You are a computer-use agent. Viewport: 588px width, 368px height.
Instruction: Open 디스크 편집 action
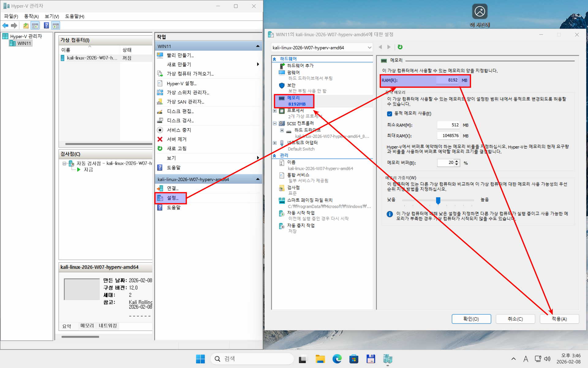tap(180, 111)
